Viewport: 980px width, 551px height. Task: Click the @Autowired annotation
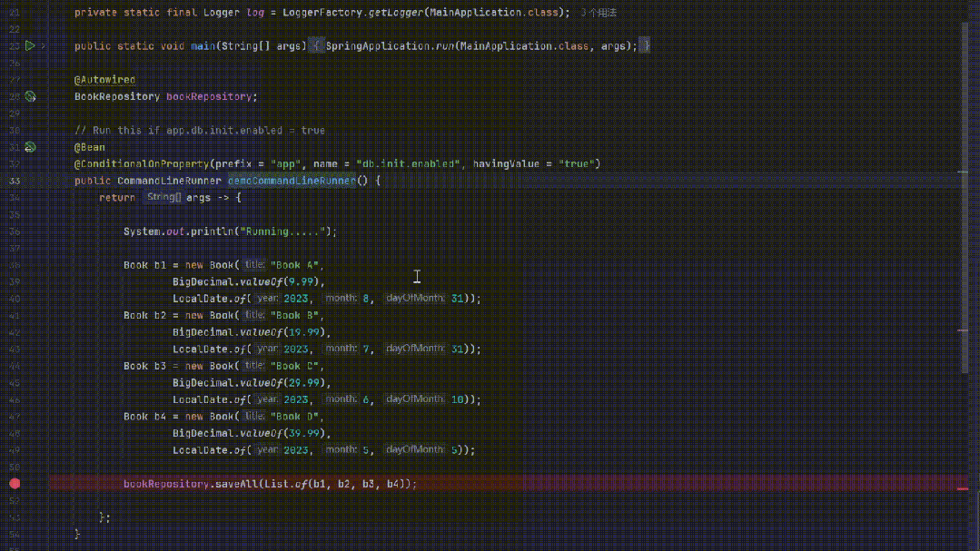tap(104, 80)
